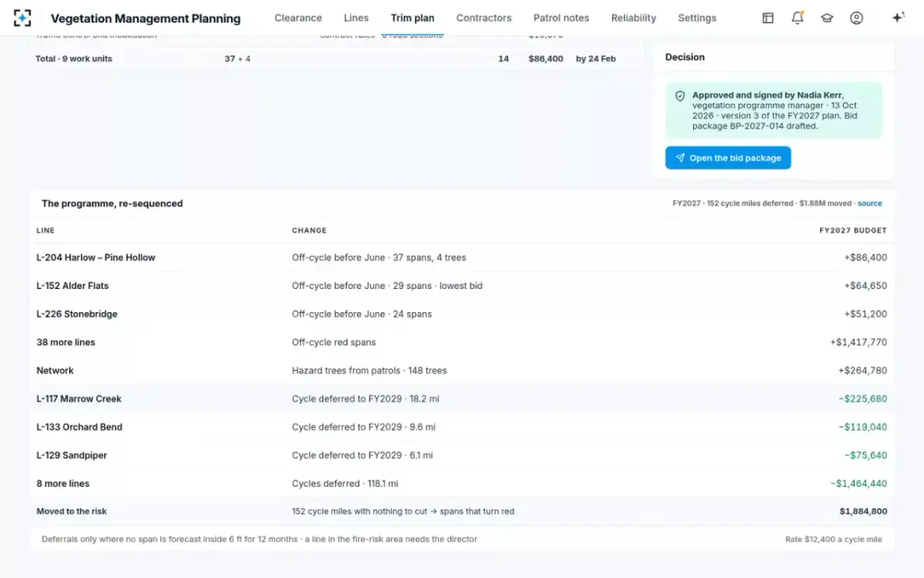Select the Trim plan tab
The width and height of the screenshot is (924, 578).
[413, 18]
